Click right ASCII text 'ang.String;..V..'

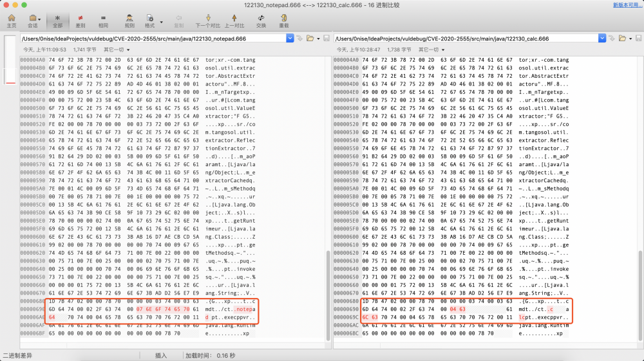(544, 293)
